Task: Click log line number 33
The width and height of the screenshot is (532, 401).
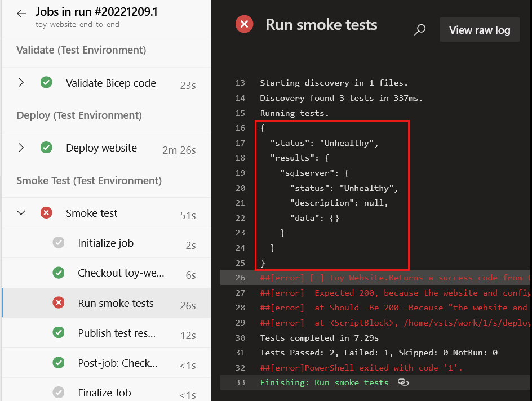Action: (x=240, y=382)
